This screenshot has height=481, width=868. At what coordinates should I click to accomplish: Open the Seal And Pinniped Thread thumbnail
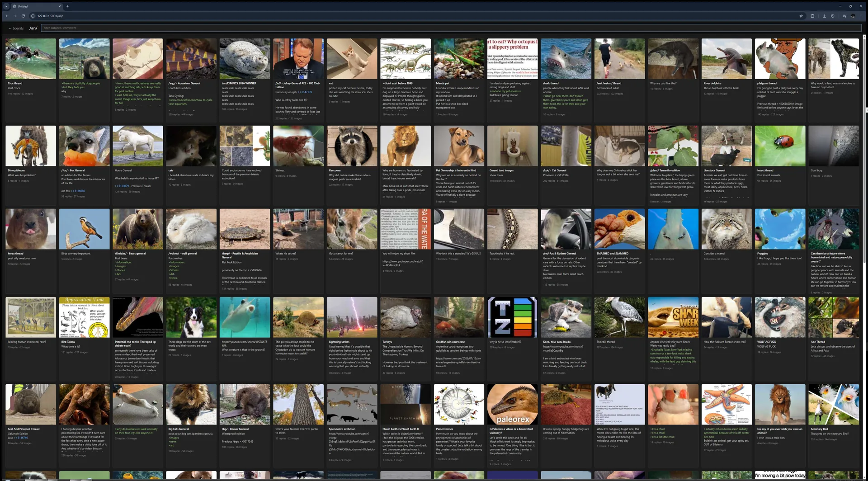(31, 405)
